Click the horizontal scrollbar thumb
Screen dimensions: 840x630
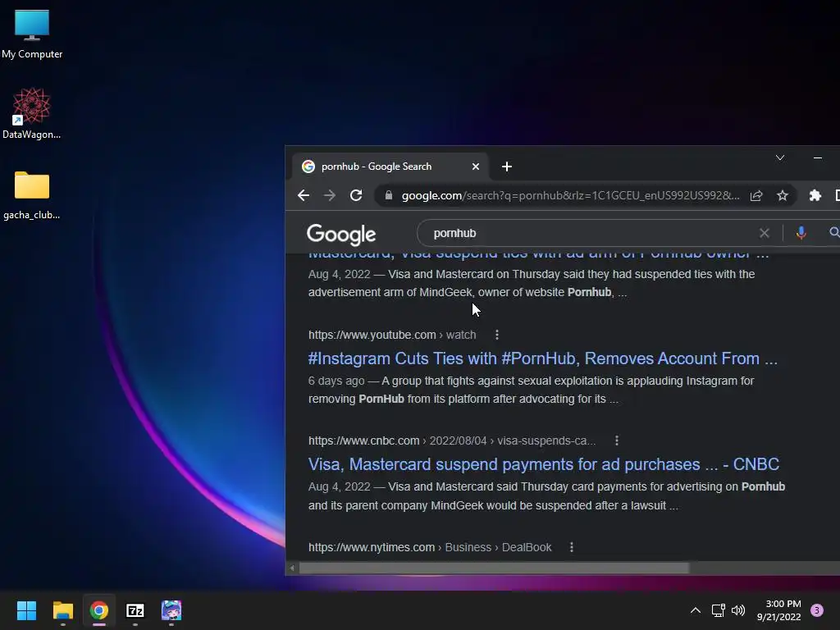pyautogui.click(x=493, y=568)
